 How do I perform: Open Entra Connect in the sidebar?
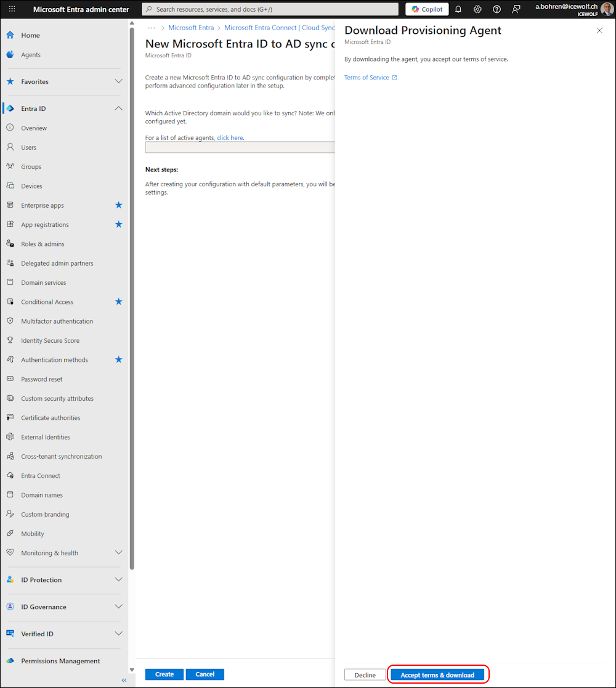[x=41, y=476]
